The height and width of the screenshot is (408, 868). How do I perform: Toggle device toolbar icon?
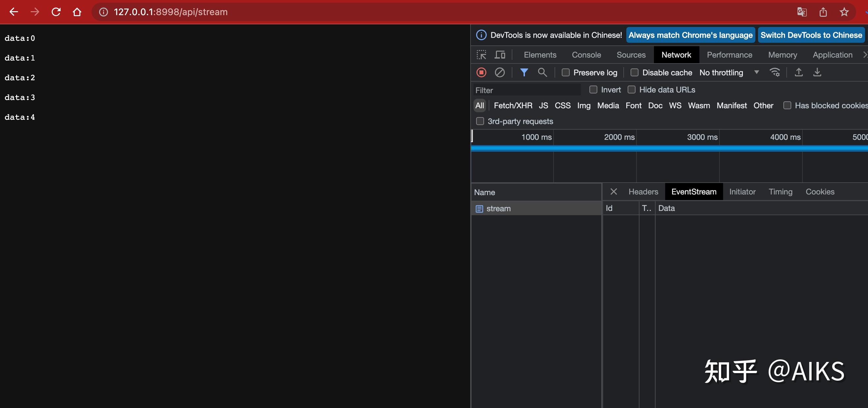pyautogui.click(x=500, y=55)
